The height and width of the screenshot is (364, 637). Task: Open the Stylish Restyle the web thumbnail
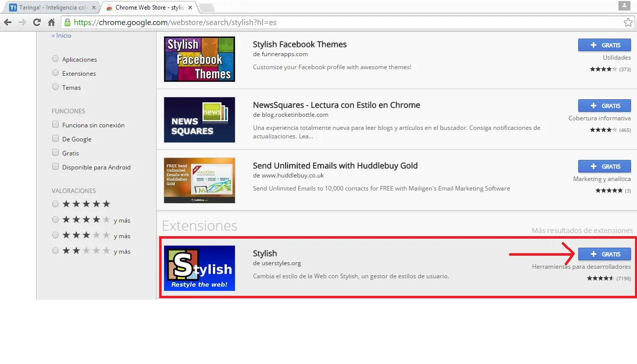coord(199,268)
